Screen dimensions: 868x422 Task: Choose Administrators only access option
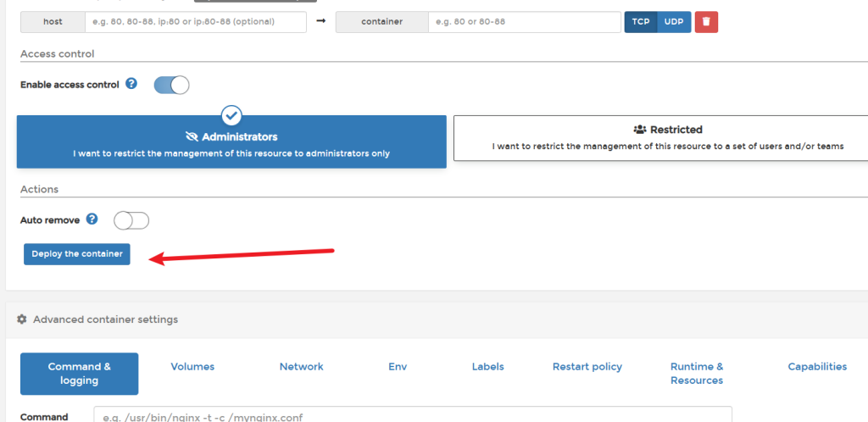[x=231, y=142]
